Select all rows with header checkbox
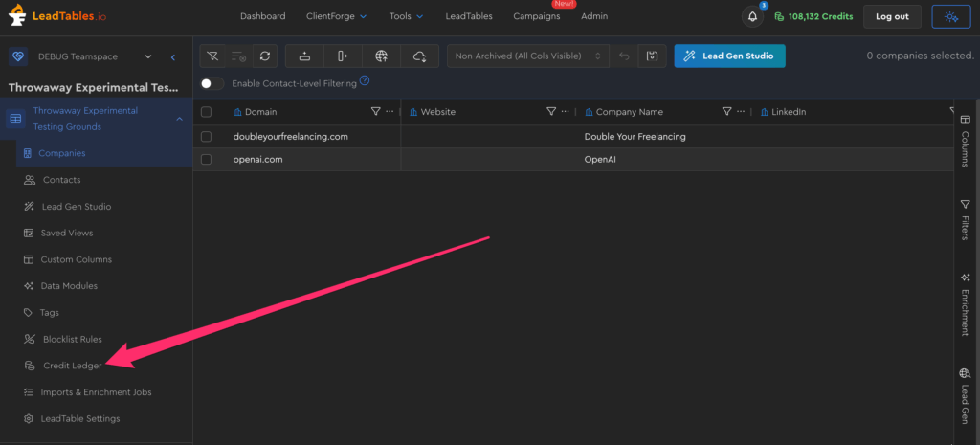The width and height of the screenshot is (980, 445). (x=206, y=112)
